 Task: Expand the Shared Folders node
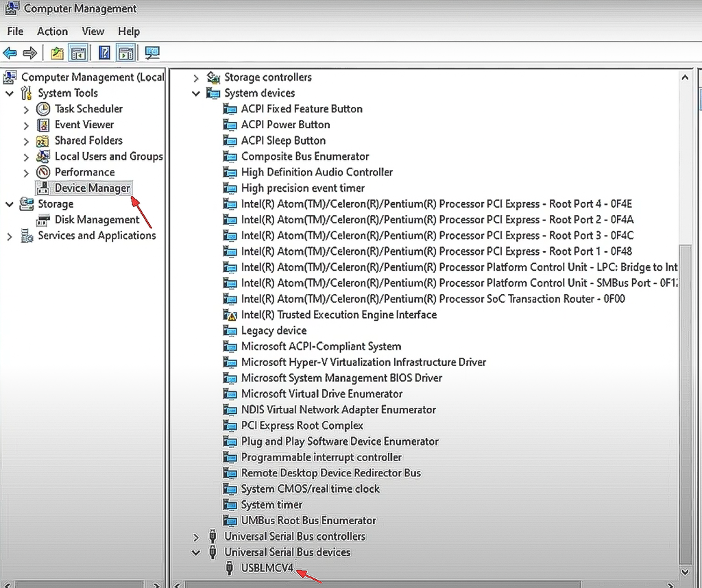26,142
